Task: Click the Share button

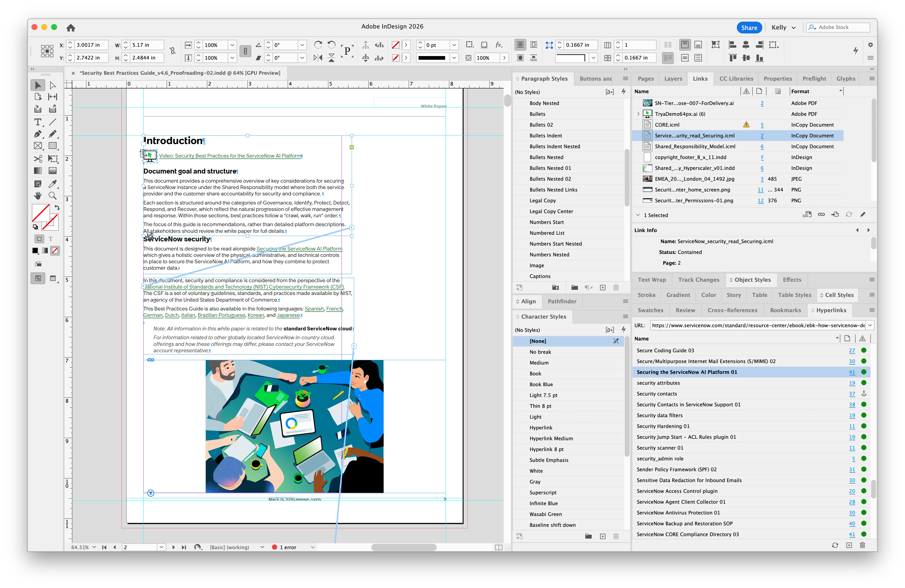Action: [x=749, y=28]
